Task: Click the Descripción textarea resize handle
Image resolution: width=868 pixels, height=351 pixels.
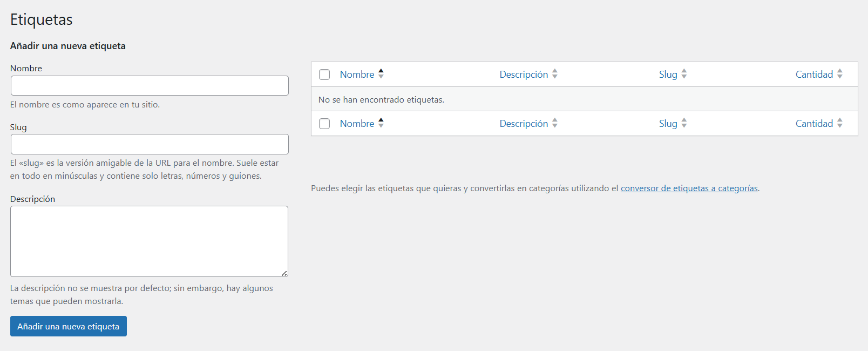Action: pyautogui.click(x=284, y=273)
